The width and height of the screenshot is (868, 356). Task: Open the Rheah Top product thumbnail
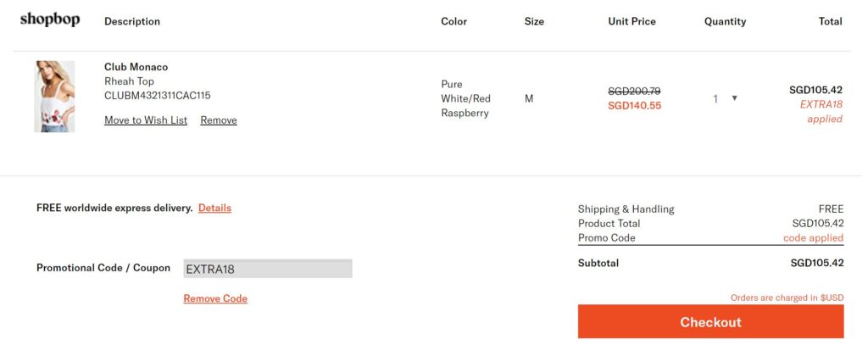click(54, 97)
